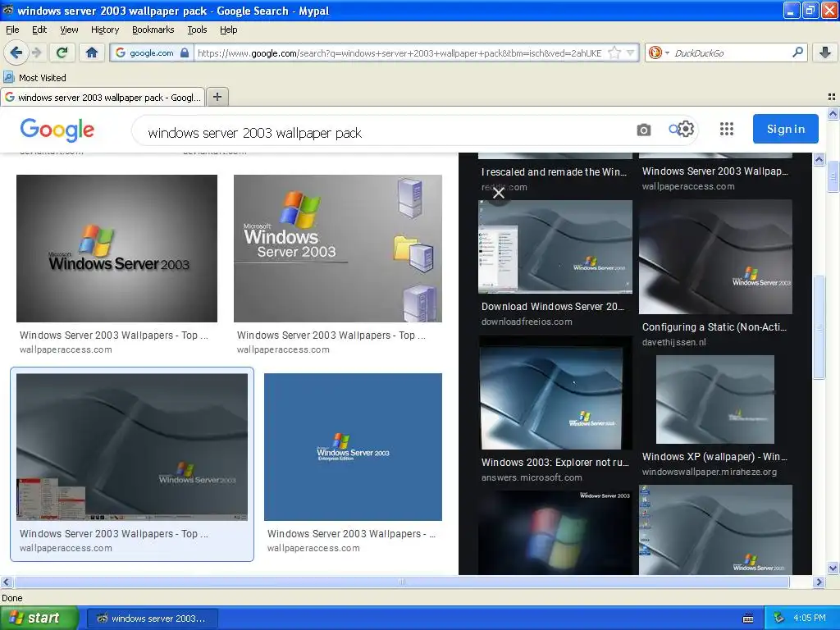Image resolution: width=840 pixels, height=630 pixels.
Task: Open the blue Enterprise Edition wallpaper thumbnail
Action: 353,447
